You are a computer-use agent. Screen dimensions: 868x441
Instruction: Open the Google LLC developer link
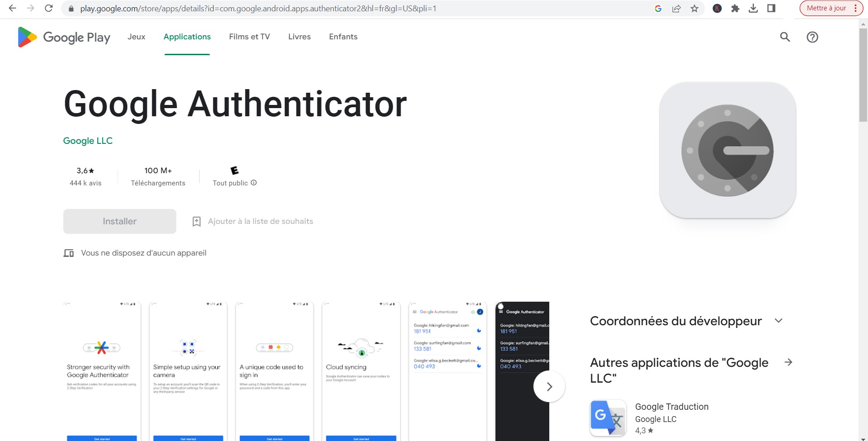point(88,141)
